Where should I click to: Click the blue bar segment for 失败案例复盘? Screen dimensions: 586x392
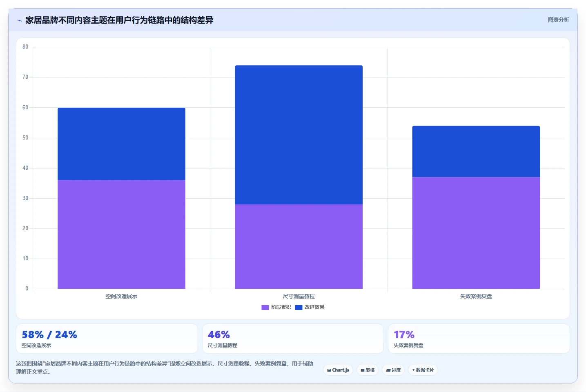coord(476,151)
